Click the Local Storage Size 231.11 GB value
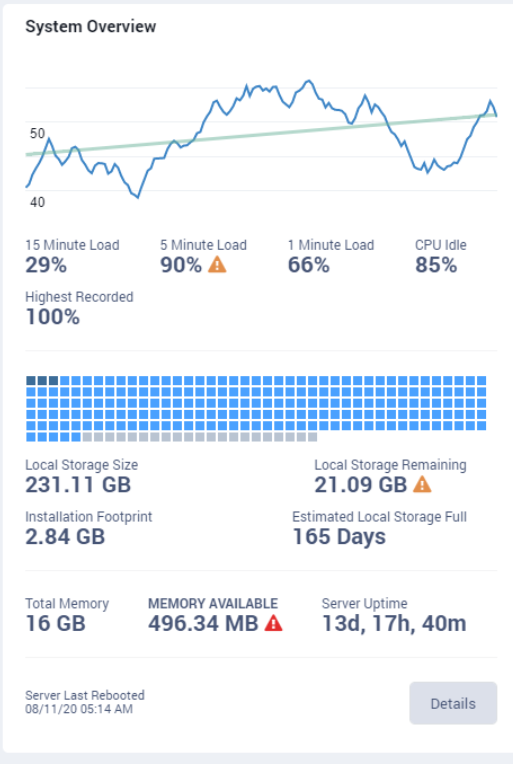 (78, 485)
